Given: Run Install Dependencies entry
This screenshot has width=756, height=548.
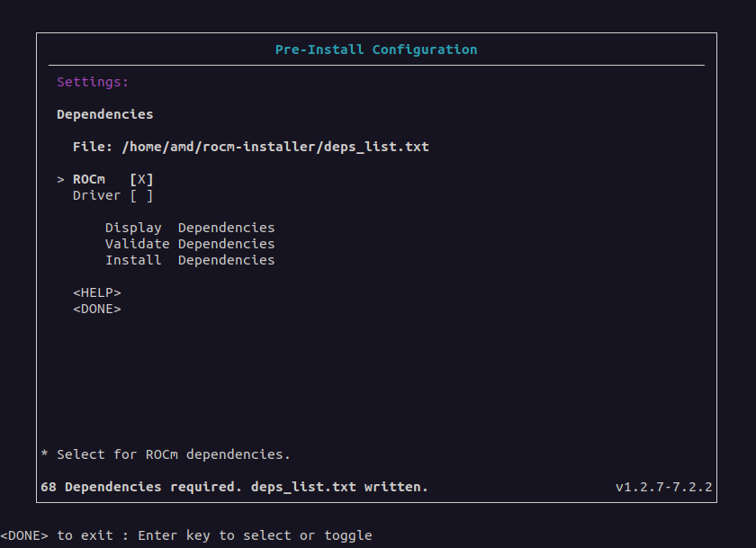Looking at the screenshot, I should pos(189,260).
